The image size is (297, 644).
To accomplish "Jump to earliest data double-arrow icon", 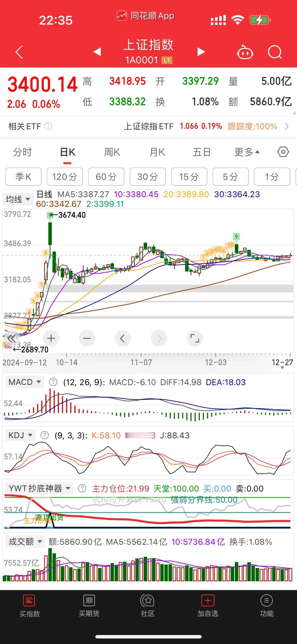I will coord(11,339).
